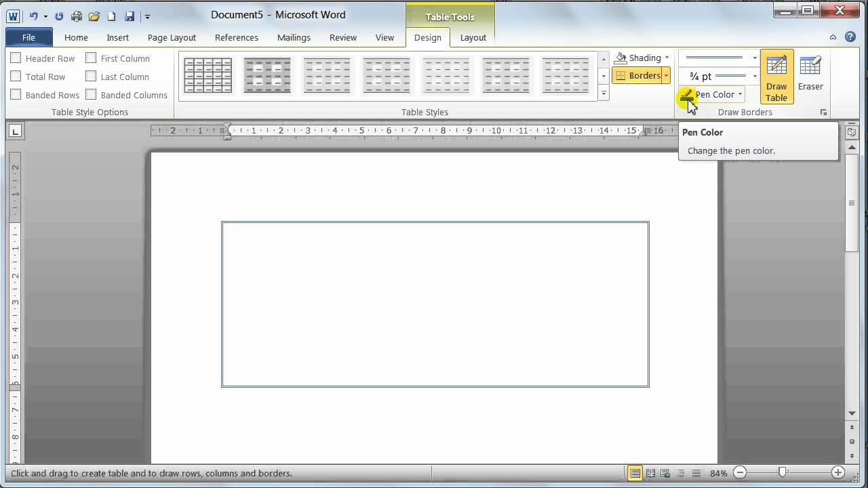
Task: Switch to the Page Layout tab
Action: (x=172, y=37)
